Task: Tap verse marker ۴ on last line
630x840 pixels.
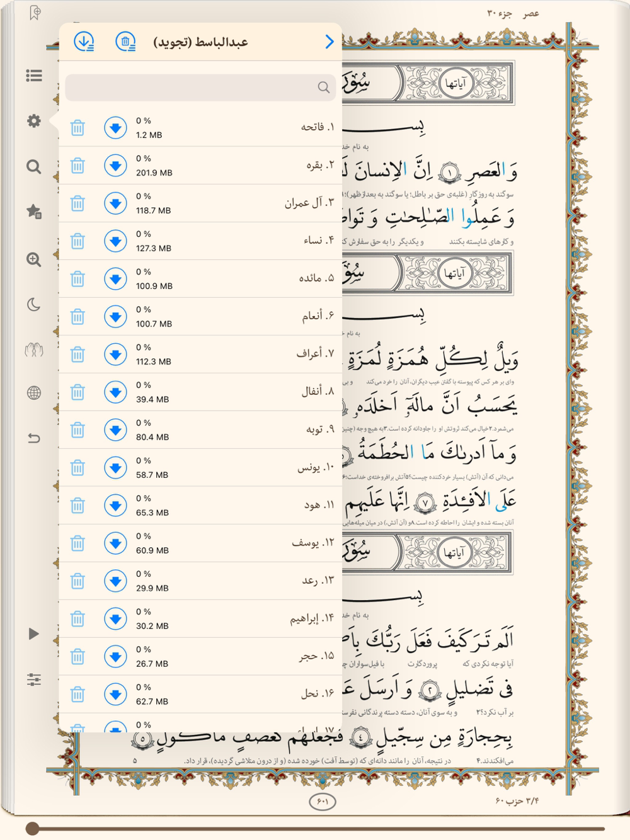Action: pyautogui.click(x=361, y=736)
